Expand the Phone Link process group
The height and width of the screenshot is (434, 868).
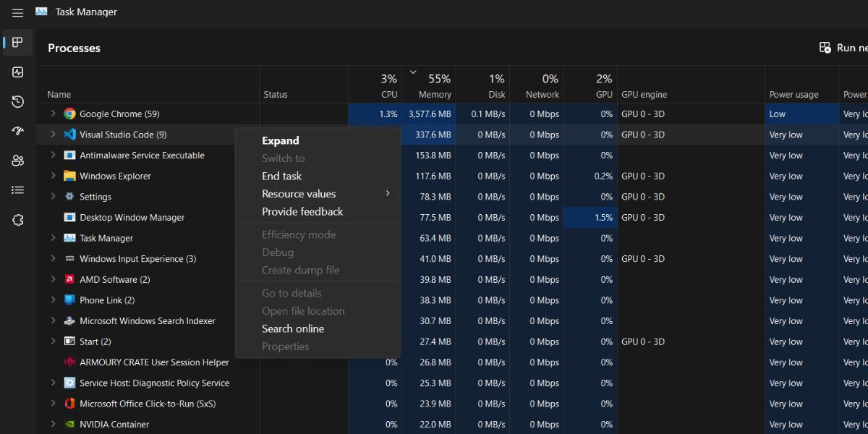point(53,300)
